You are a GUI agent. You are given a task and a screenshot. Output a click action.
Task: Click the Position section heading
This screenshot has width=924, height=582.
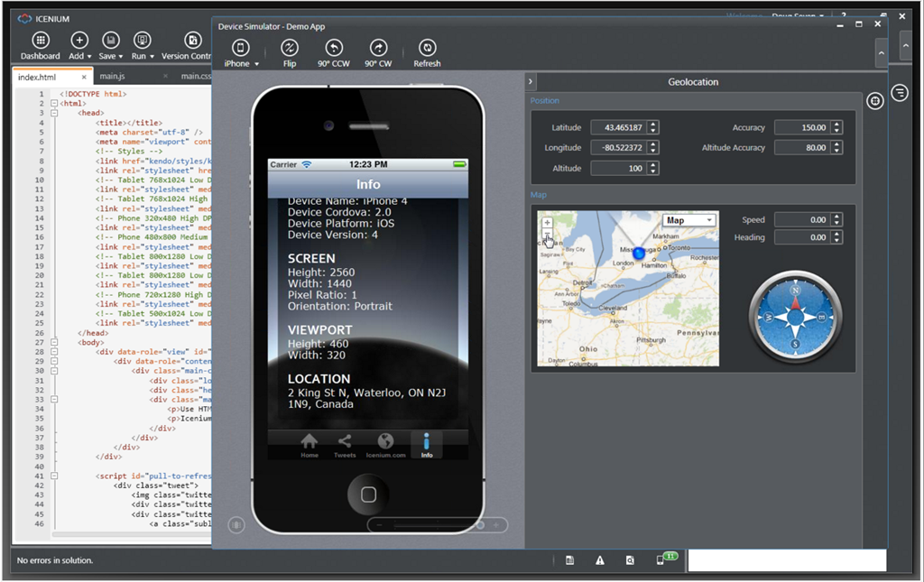tap(544, 101)
